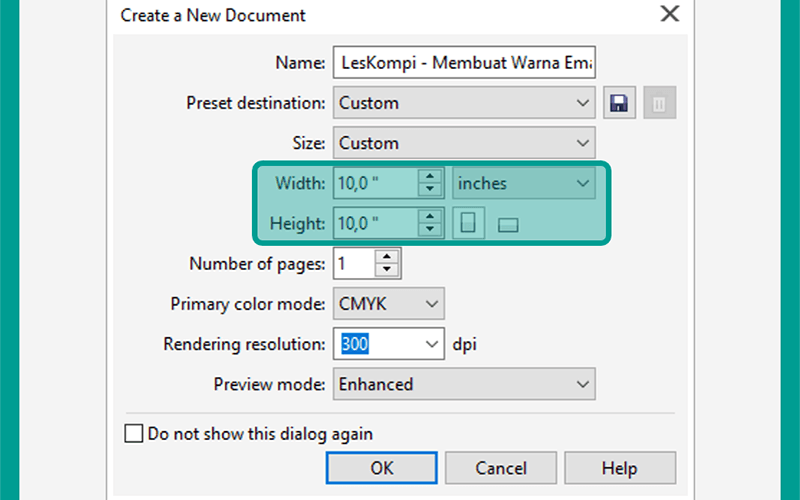
Task: Open the inches unit dropdown
Action: coord(524,183)
